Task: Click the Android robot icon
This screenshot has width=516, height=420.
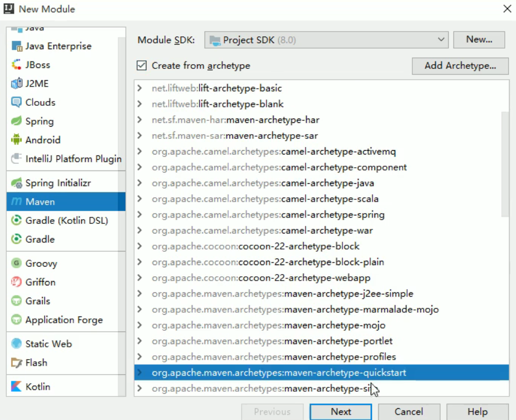Action: click(x=17, y=140)
